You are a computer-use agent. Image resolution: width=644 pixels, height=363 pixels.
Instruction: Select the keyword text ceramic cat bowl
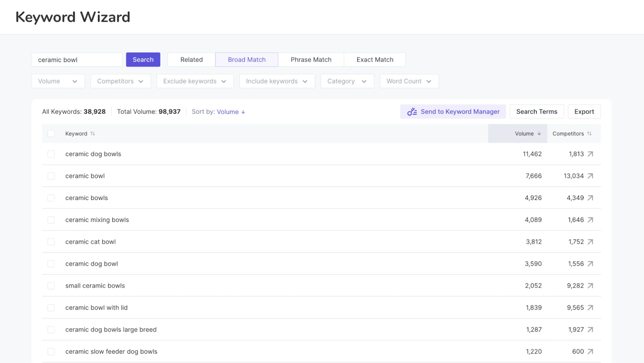(91, 242)
